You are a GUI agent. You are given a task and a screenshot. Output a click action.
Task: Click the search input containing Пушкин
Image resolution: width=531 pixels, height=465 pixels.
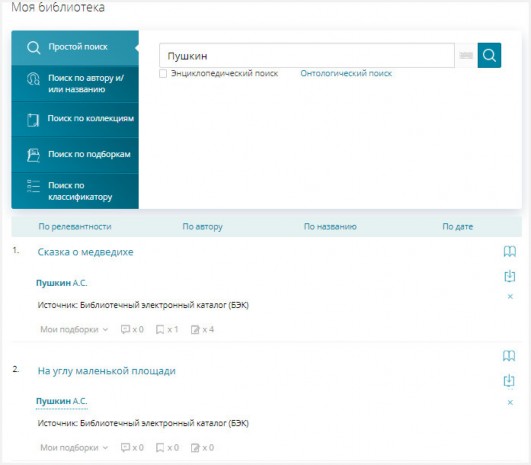click(307, 56)
